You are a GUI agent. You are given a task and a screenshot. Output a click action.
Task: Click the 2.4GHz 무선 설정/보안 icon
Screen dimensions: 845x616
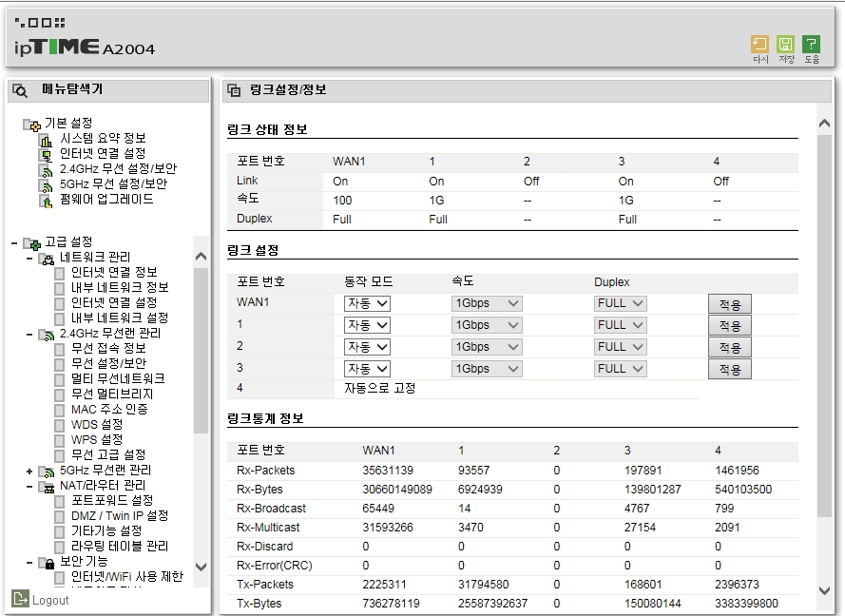(47, 171)
